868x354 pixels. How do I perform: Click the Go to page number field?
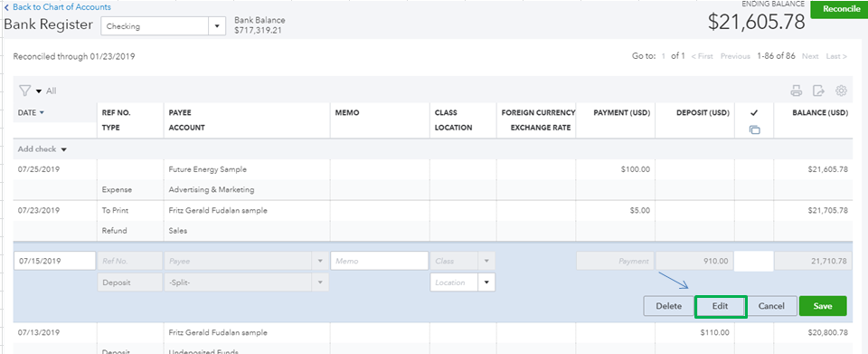[664, 56]
